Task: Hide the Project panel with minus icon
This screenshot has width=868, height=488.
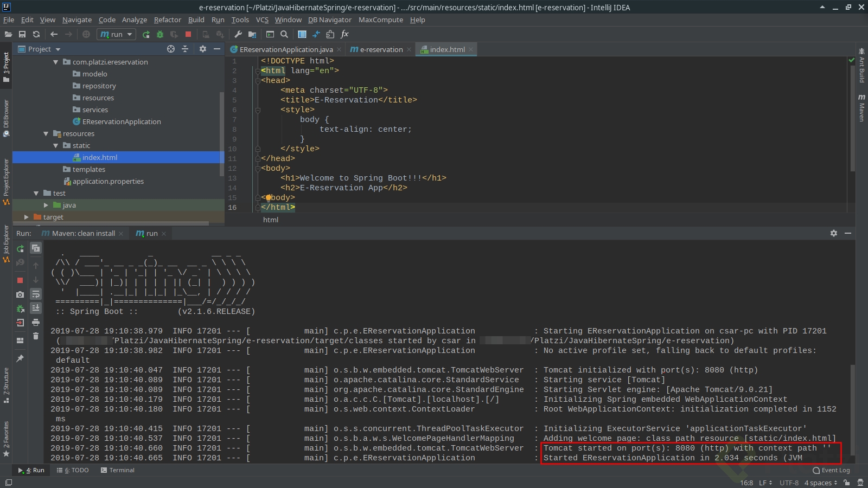Action: point(217,49)
